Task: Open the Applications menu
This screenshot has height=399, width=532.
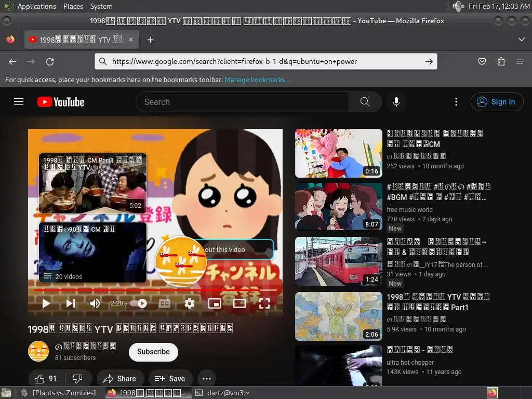Action: click(x=37, y=6)
